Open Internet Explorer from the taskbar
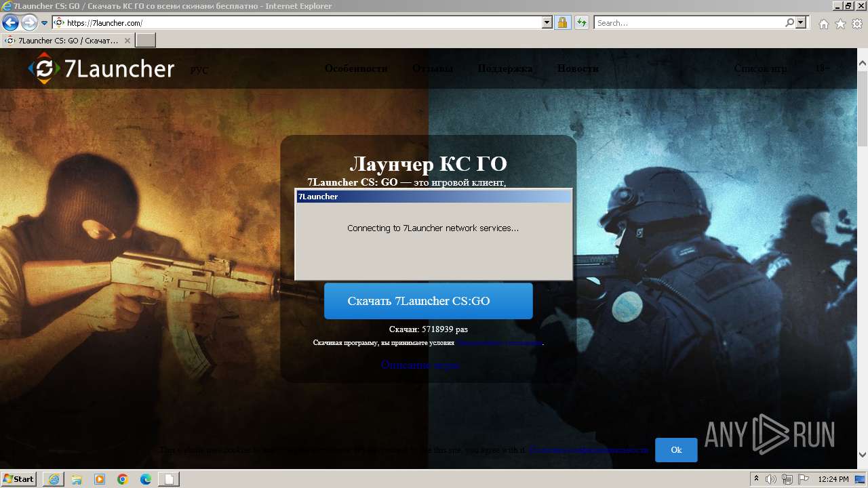Screen dimensions: 868x488 [x=54, y=479]
